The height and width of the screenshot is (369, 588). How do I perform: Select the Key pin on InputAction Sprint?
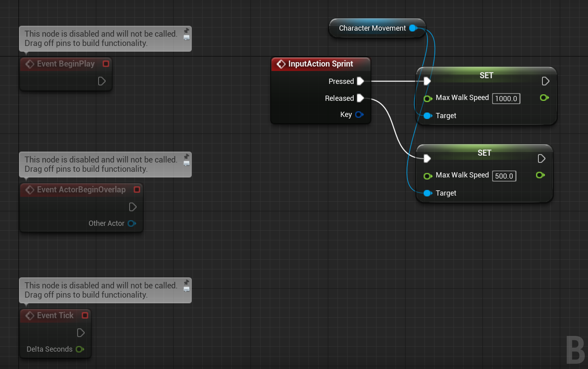(x=359, y=115)
